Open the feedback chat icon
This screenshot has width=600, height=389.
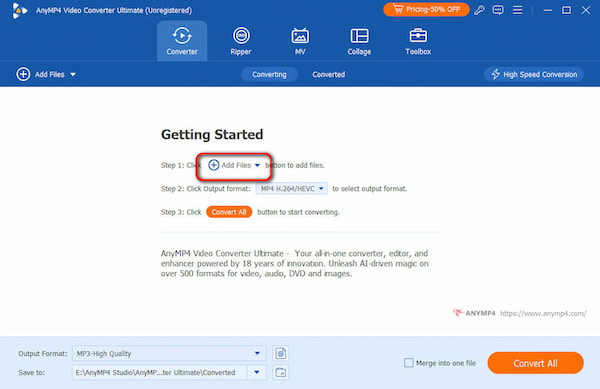(x=498, y=10)
